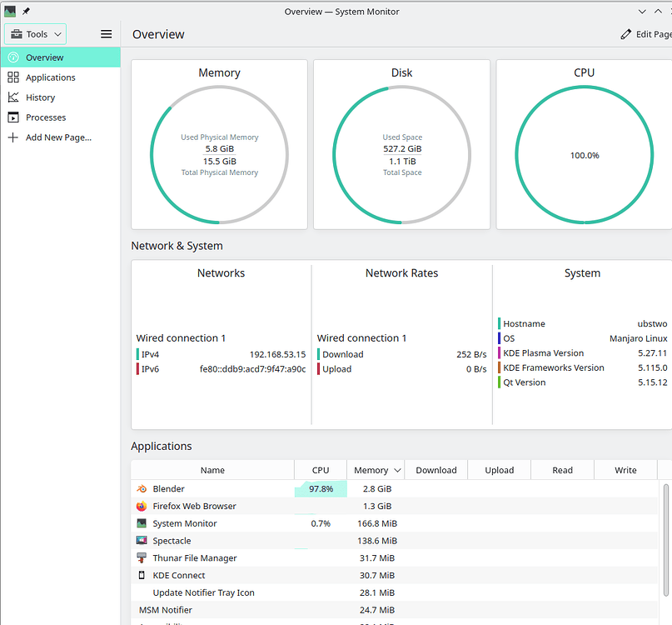The width and height of the screenshot is (672, 625).
Task: Click the Disk used space pie chart
Action: tap(402, 154)
